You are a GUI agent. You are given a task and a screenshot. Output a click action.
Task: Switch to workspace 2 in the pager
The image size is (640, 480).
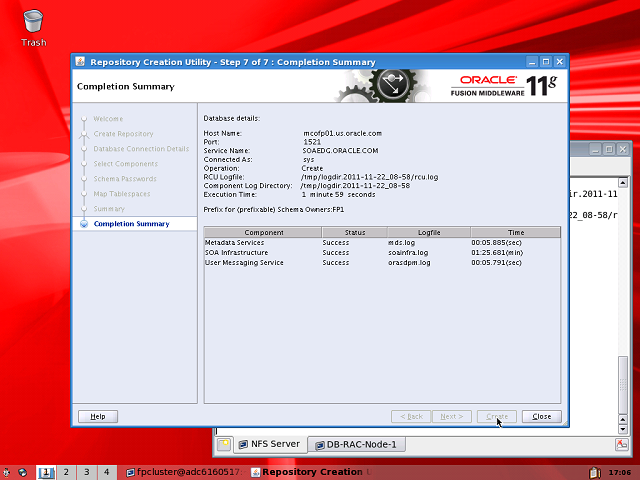(66, 472)
